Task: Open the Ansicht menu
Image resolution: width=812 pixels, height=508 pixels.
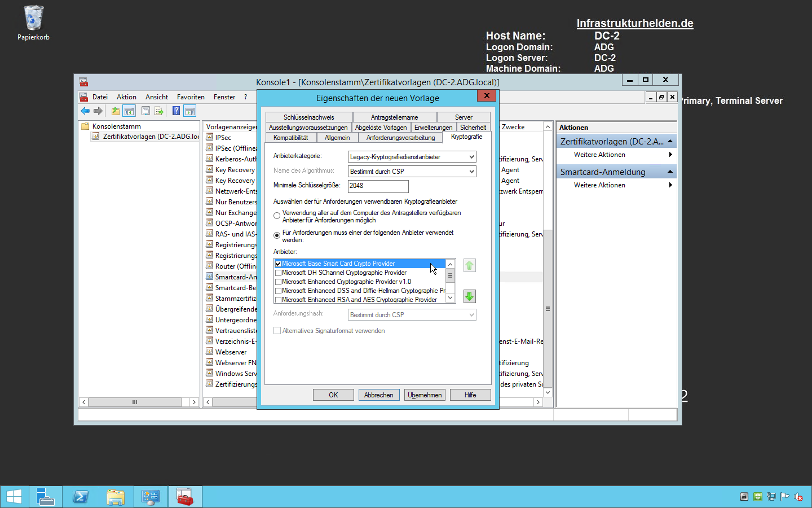Action: (x=157, y=97)
